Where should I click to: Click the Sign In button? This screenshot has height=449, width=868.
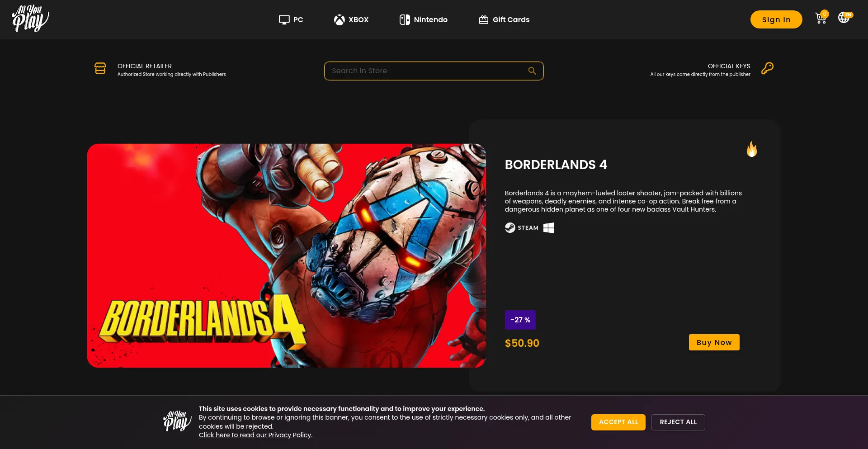coord(776,19)
